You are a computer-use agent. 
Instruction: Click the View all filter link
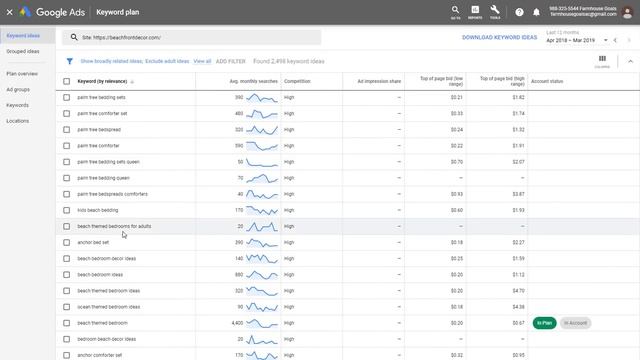[202, 61]
